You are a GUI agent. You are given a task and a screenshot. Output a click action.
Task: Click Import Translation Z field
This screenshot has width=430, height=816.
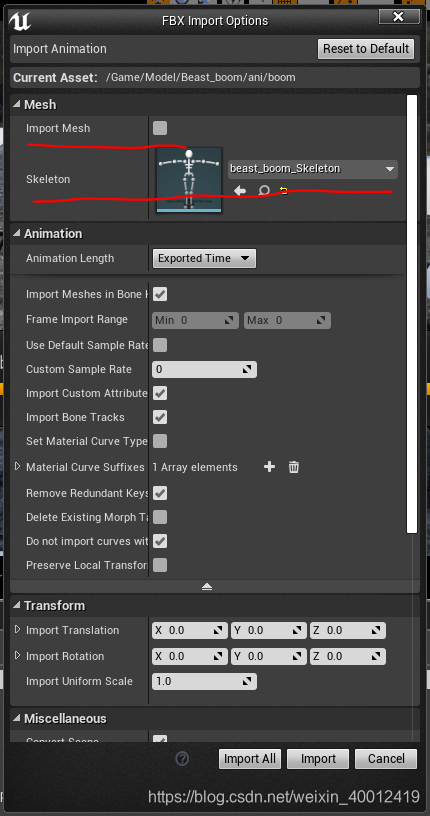[x=348, y=630]
